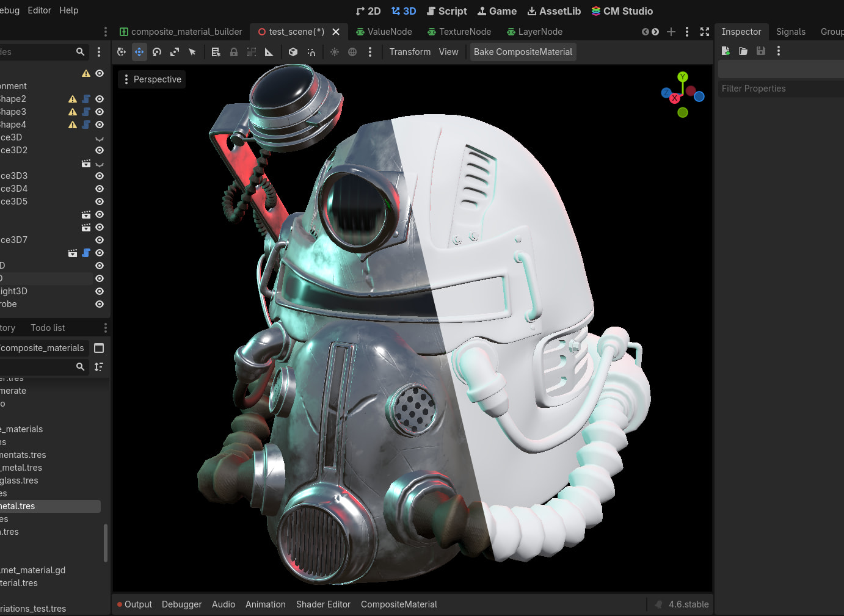Viewport: 844px width, 616px height.
Task: Select the Rotate mode tool
Action: [157, 53]
